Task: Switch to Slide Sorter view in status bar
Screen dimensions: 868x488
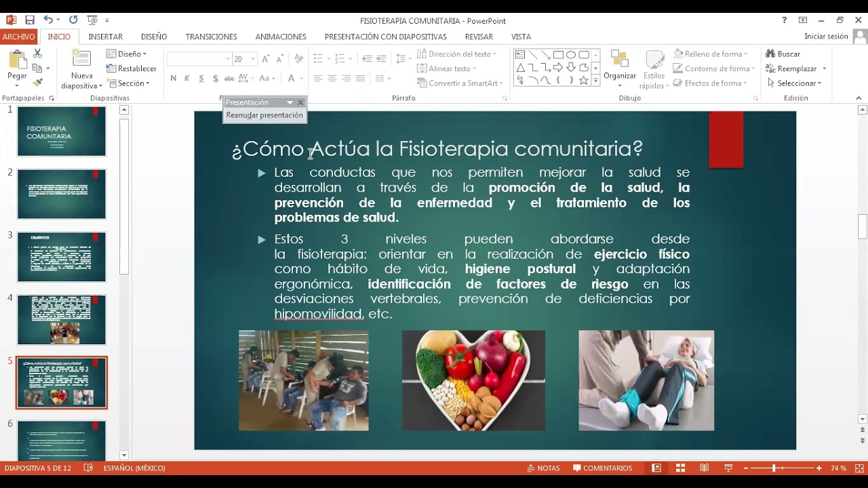Action: click(680, 468)
